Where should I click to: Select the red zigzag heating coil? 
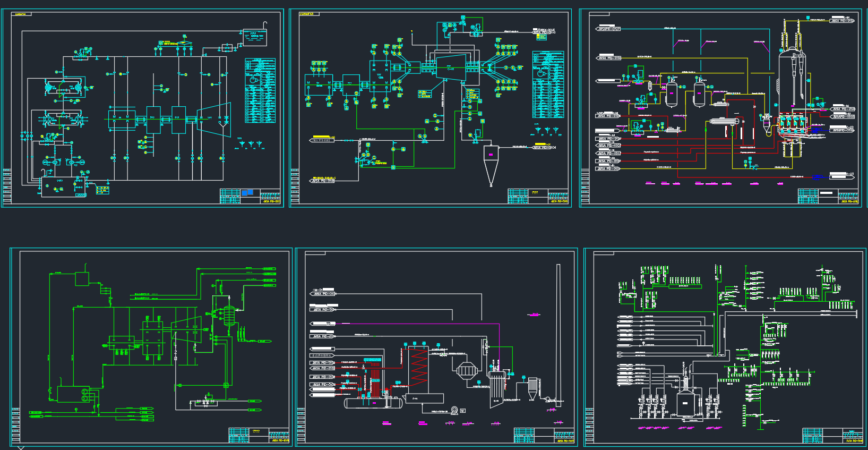coord(419,368)
